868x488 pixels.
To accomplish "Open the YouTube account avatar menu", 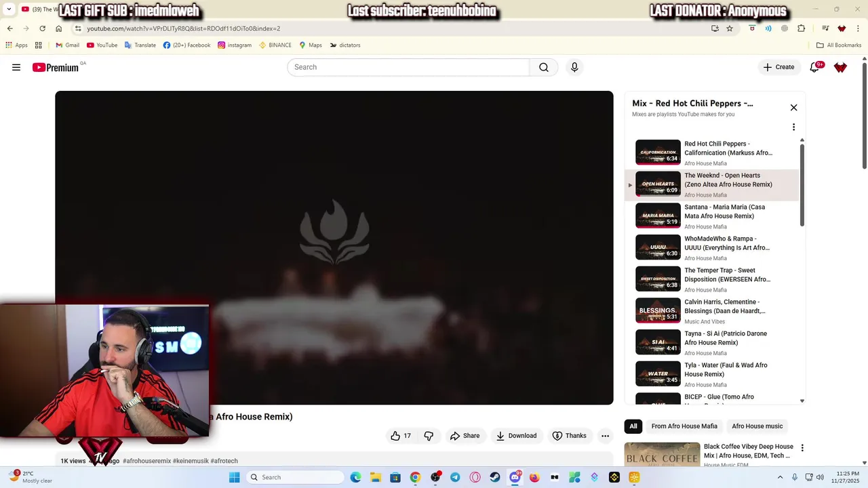I will coord(840,67).
